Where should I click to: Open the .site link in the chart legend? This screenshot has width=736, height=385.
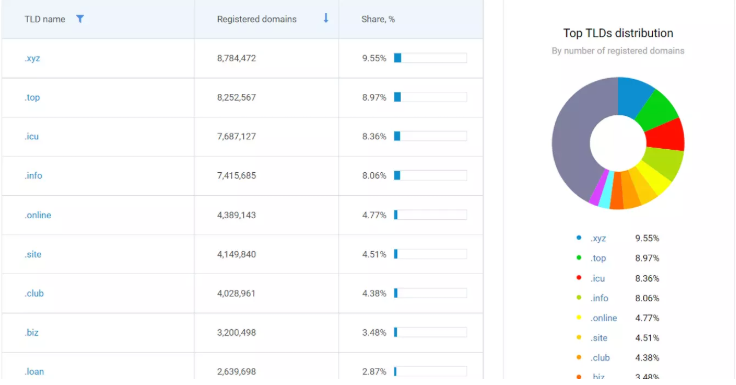599,338
